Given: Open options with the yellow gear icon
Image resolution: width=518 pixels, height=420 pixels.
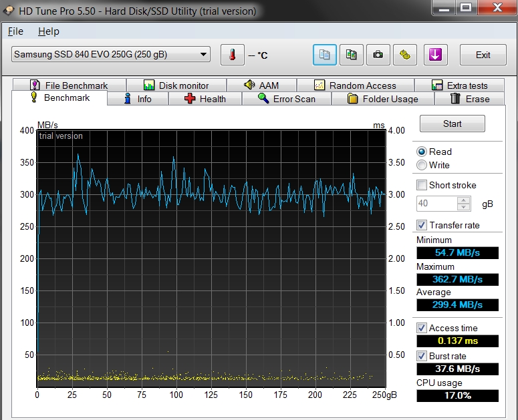Looking at the screenshot, I should [405, 55].
